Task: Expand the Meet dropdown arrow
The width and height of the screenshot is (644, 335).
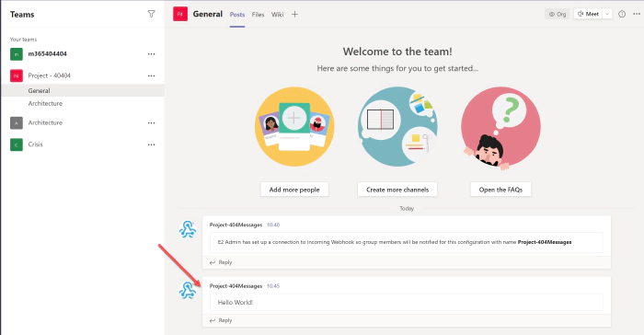Action: (607, 14)
